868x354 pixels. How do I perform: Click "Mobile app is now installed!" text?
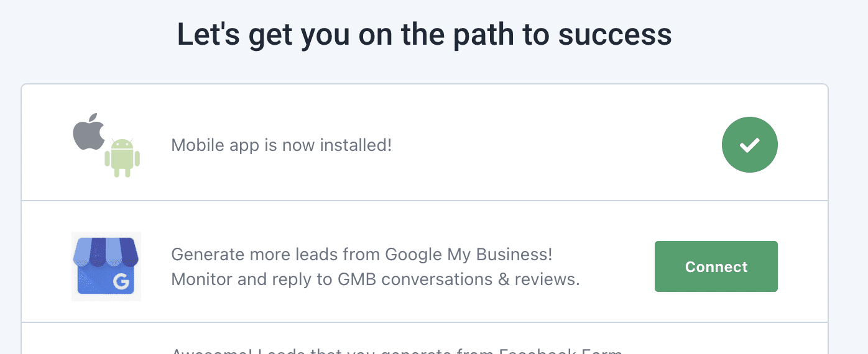pos(282,145)
